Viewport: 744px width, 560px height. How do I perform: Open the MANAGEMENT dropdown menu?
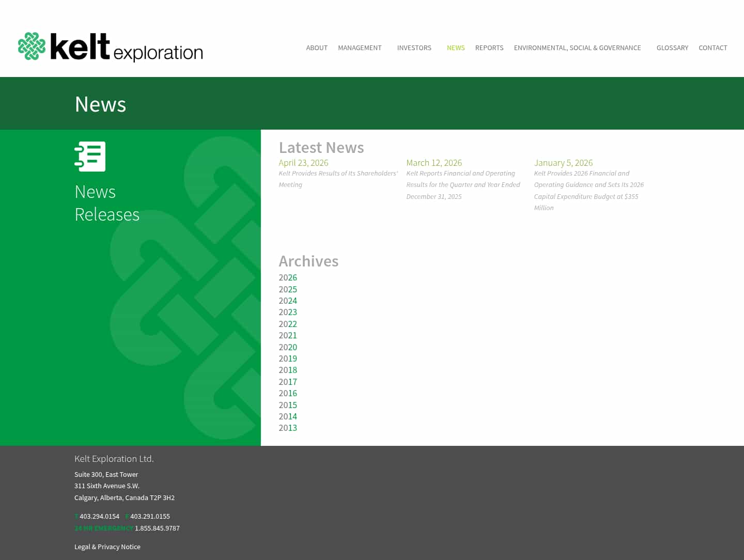click(360, 48)
